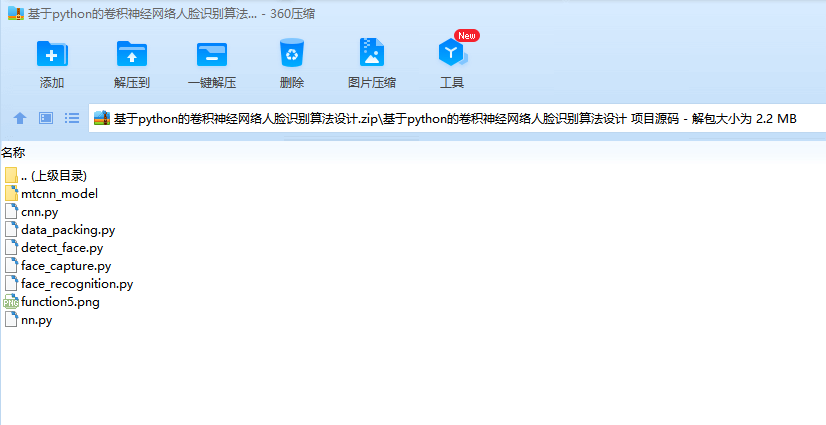Switch to the thumbnail view icon
826x425 pixels.
coord(46,118)
